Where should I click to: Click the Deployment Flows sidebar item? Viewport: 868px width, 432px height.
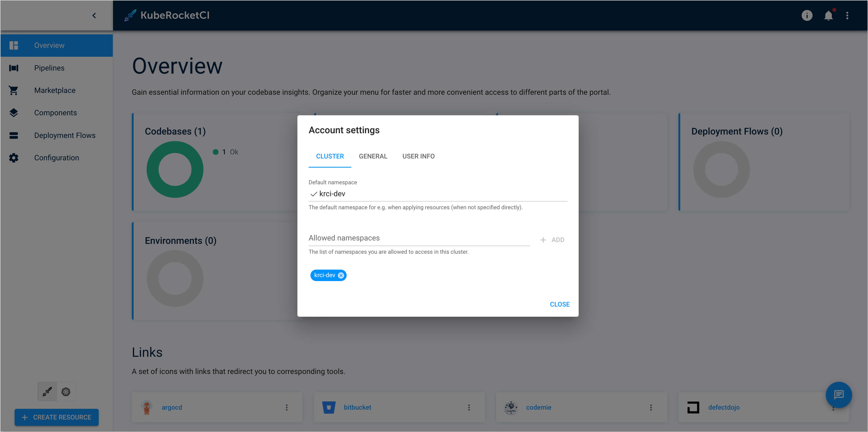coord(65,135)
